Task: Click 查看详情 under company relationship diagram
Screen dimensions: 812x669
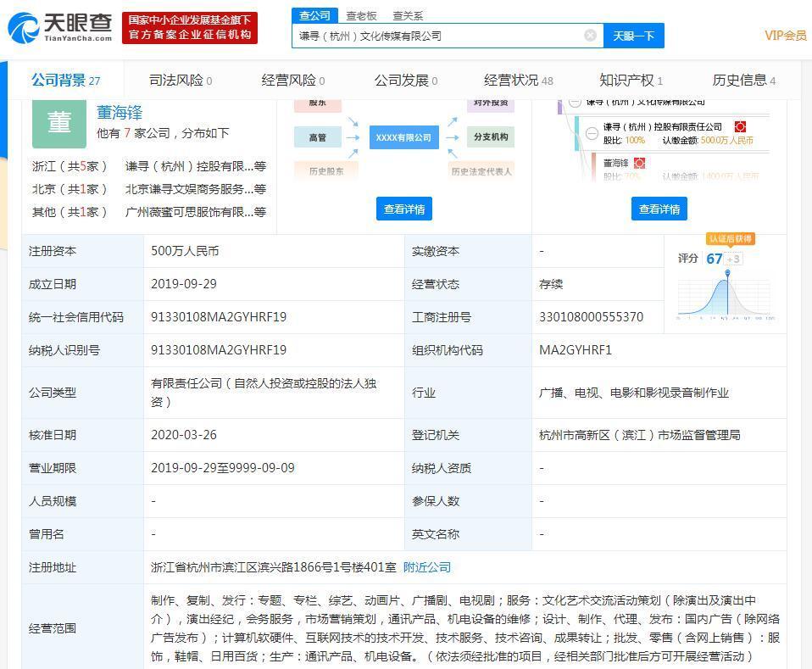Action: pos(404,209)
